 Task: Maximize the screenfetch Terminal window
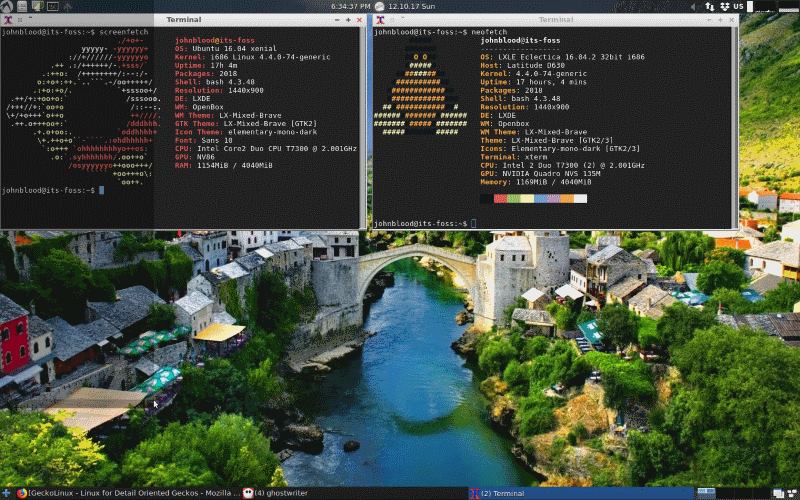click(348, 20)
